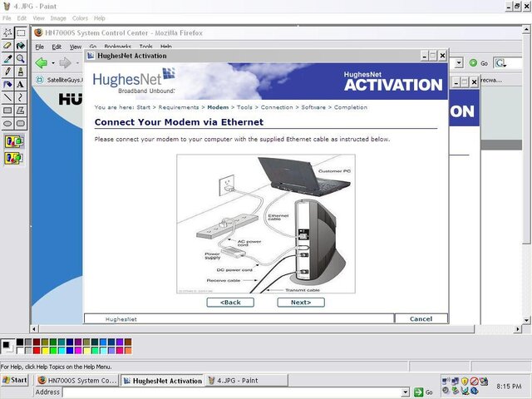Click the Start breadcrumb link
The height and width of the screenshot is (399, 532).
143,107
